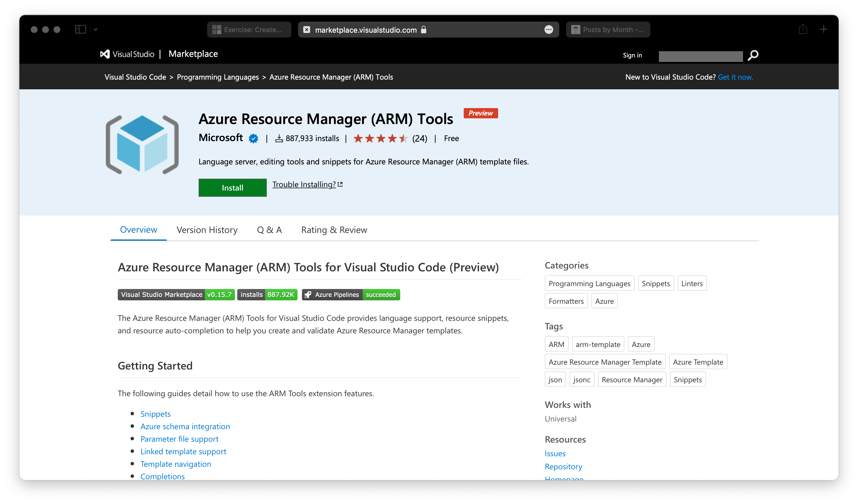
Task: Click Azure Resource Manager Template tag
Action: 605,362
